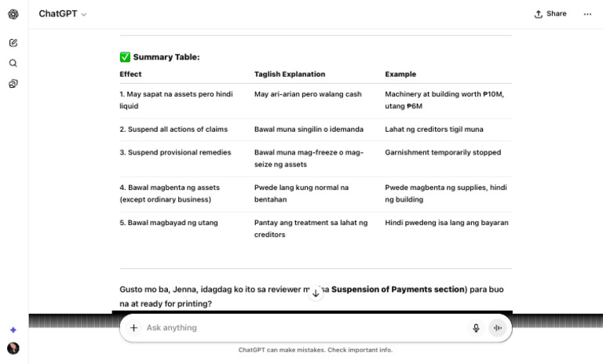
Task: Click the Share button
Action: point(550,14)
